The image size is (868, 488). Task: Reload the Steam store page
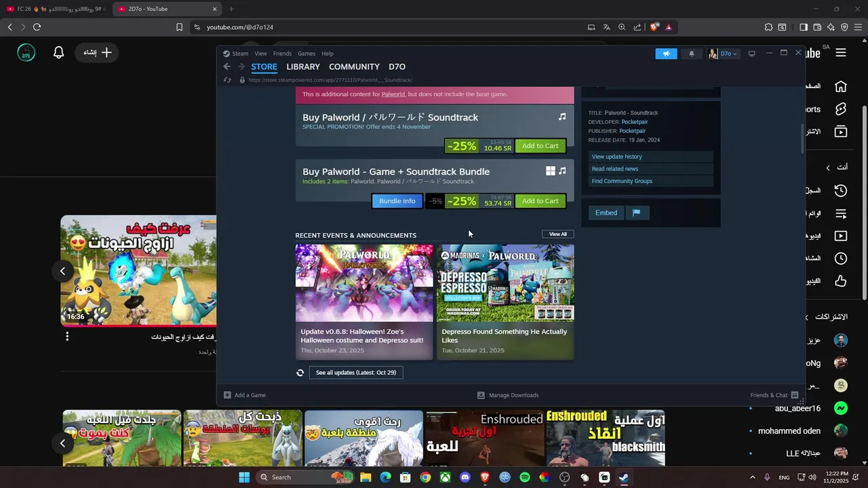pyautogui.click(x=228, y=80)
